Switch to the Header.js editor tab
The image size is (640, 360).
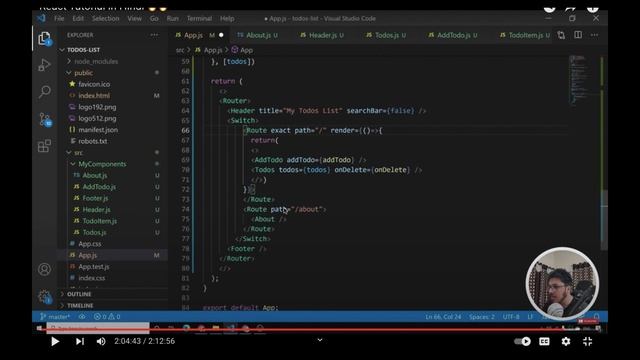(322, 36)
